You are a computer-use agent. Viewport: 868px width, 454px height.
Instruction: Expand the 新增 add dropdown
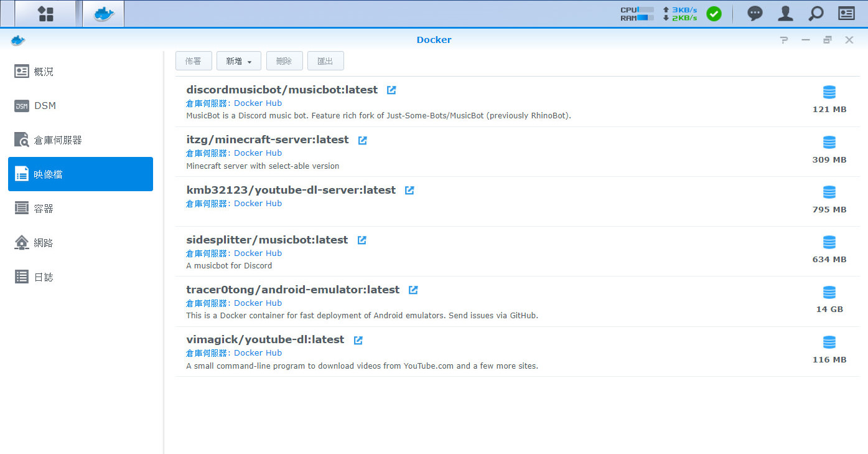pyautogui.click(x=239, y=61)
